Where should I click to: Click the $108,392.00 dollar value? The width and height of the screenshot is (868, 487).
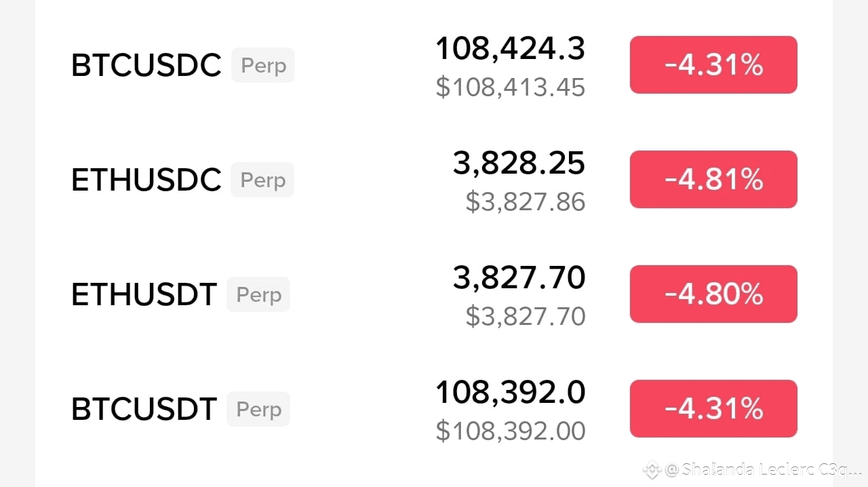tap(510, 431)
